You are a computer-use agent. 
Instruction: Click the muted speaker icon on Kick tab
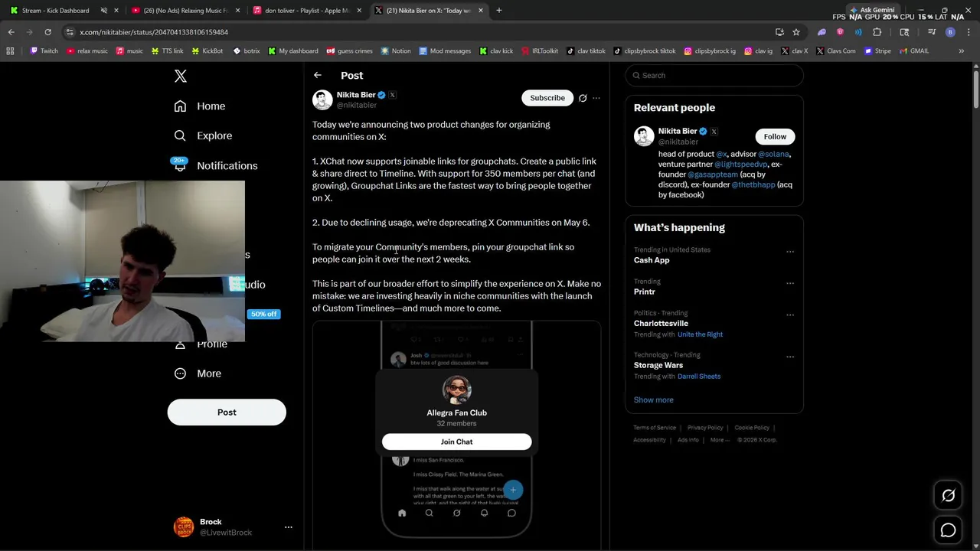(104, 11)
